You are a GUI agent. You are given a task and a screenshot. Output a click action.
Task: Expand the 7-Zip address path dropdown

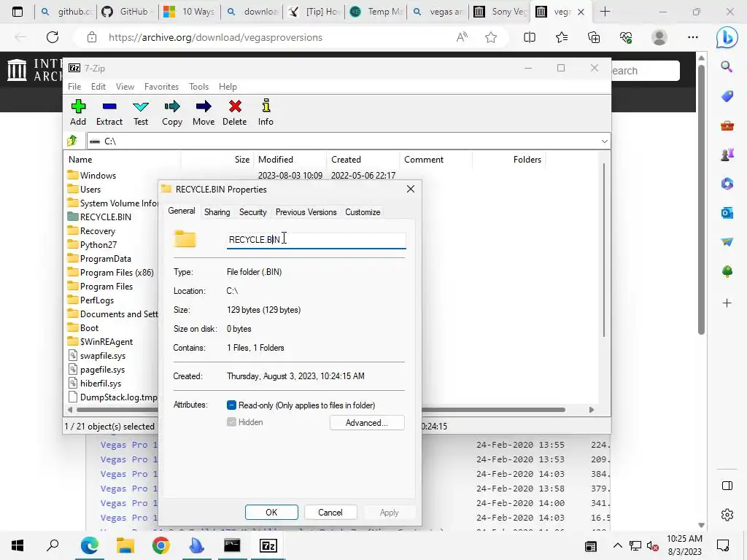(x=604, y=141)
